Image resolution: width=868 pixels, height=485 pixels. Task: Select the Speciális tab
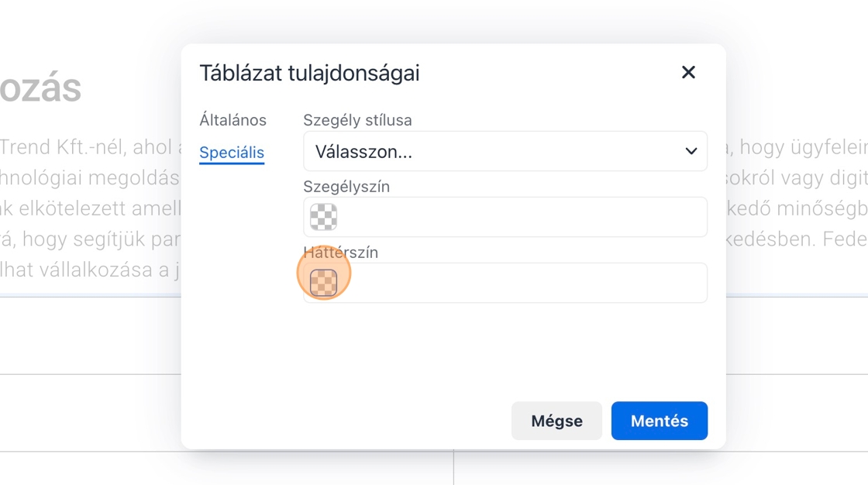[232, 153]
